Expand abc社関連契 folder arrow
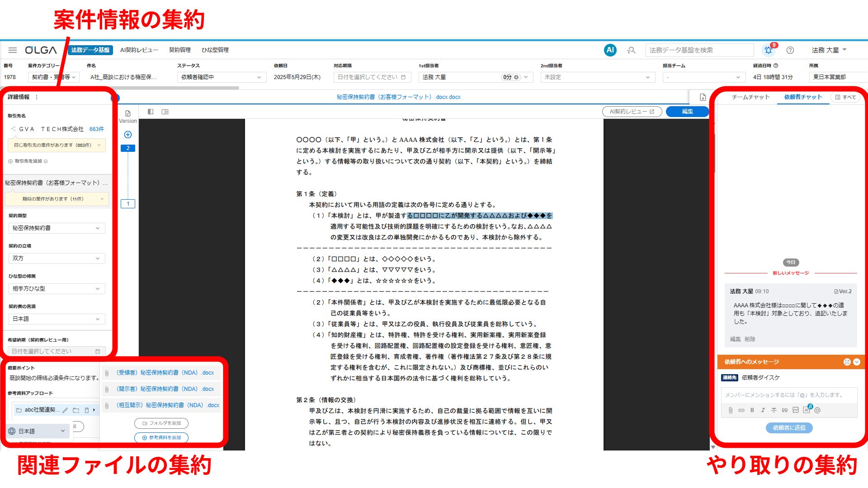The width and height of the screenshot is (868, 488). [x=94, y=410]
